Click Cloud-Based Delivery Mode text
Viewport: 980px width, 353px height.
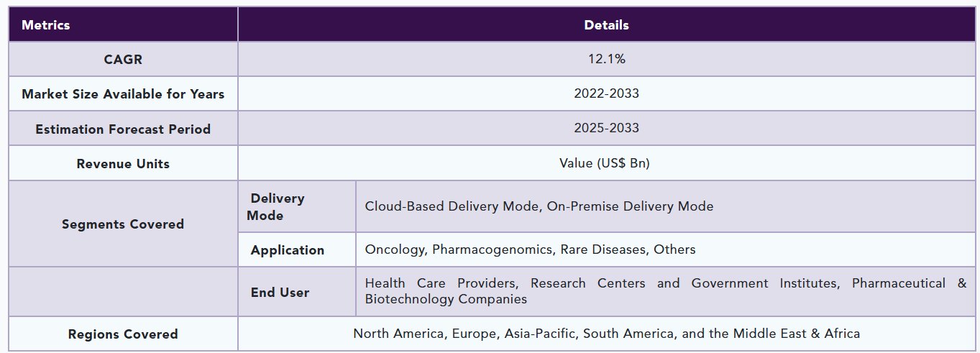coord(452,206)
